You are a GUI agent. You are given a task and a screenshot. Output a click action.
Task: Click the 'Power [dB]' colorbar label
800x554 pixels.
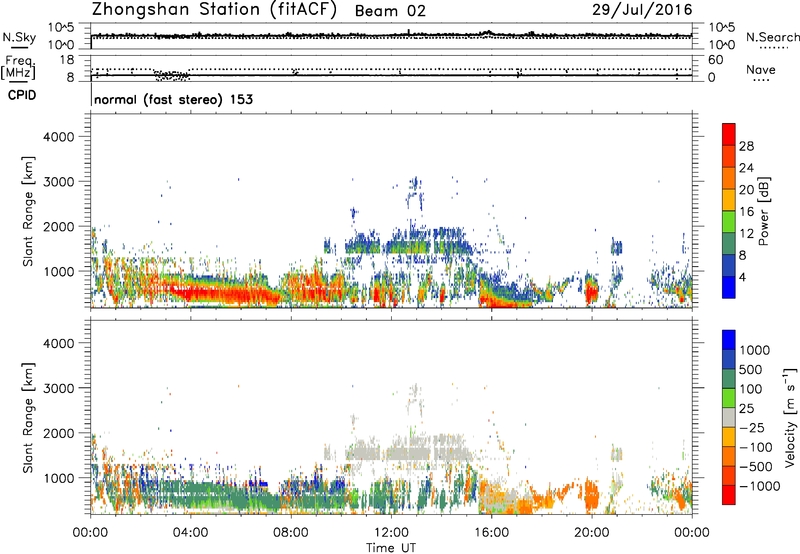click(x=763, y=211)
